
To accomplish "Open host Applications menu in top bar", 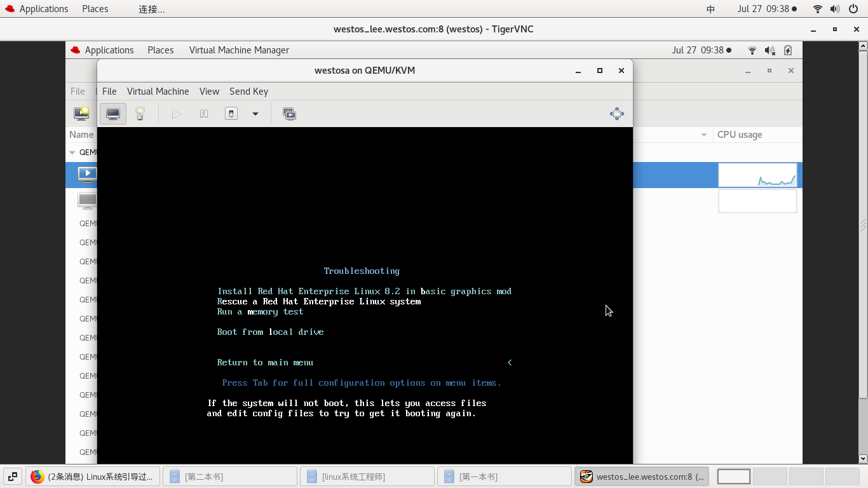I will (x=36, y=9).
